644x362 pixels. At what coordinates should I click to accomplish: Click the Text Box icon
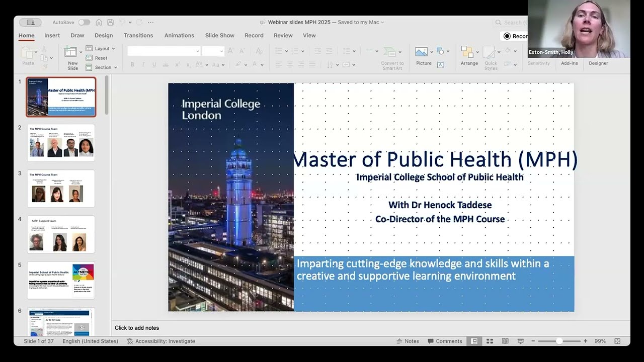click(x=440, y=64)
